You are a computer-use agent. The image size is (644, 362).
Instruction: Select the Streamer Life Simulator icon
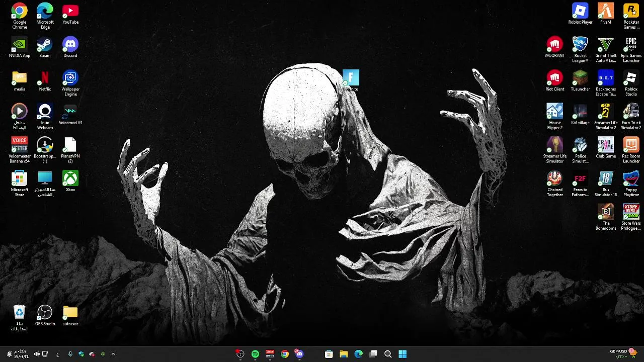tap(555, 150)
